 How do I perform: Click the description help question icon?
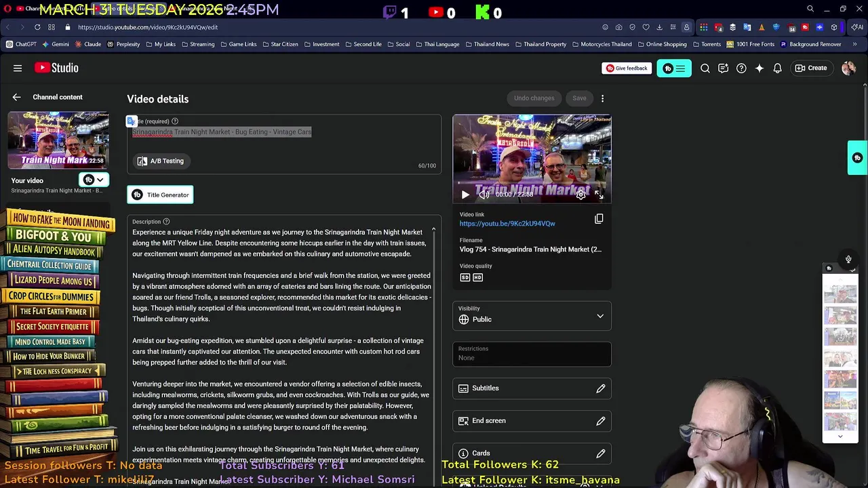tap(166, 222)
